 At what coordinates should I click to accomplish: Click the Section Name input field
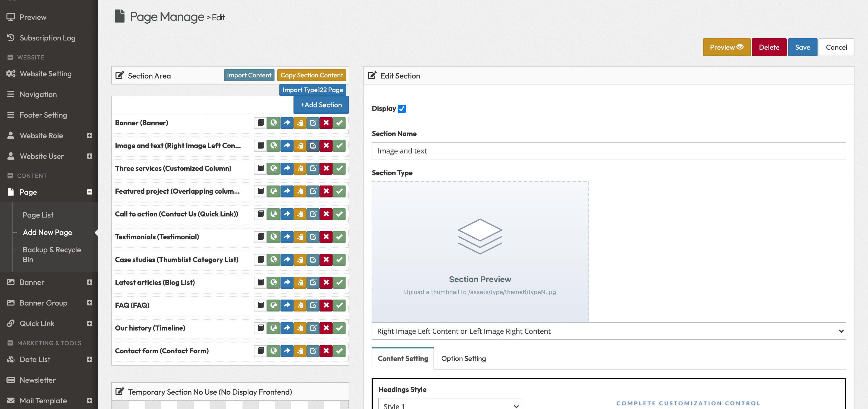click(608, 151)
